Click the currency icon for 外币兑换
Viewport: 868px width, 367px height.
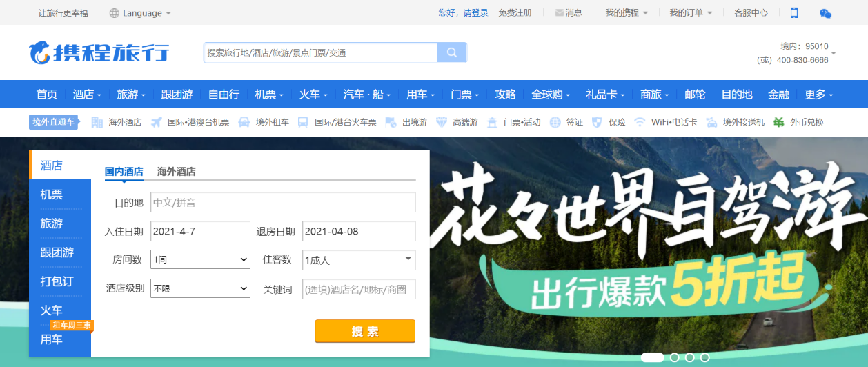coord(779,122)
